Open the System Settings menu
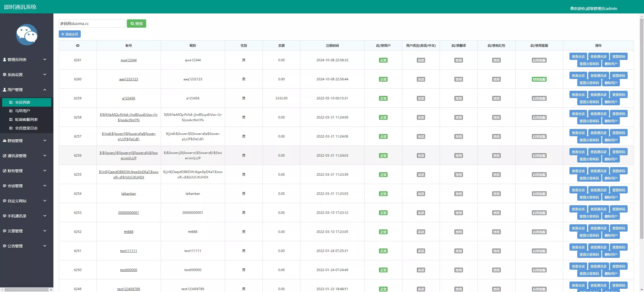The image size is (644, 292). click(15, 75)
